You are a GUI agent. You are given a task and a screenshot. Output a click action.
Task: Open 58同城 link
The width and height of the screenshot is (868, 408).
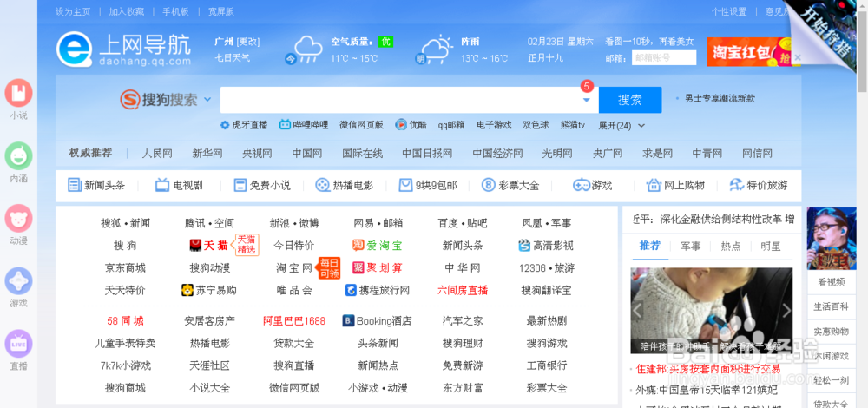(125, 320)
